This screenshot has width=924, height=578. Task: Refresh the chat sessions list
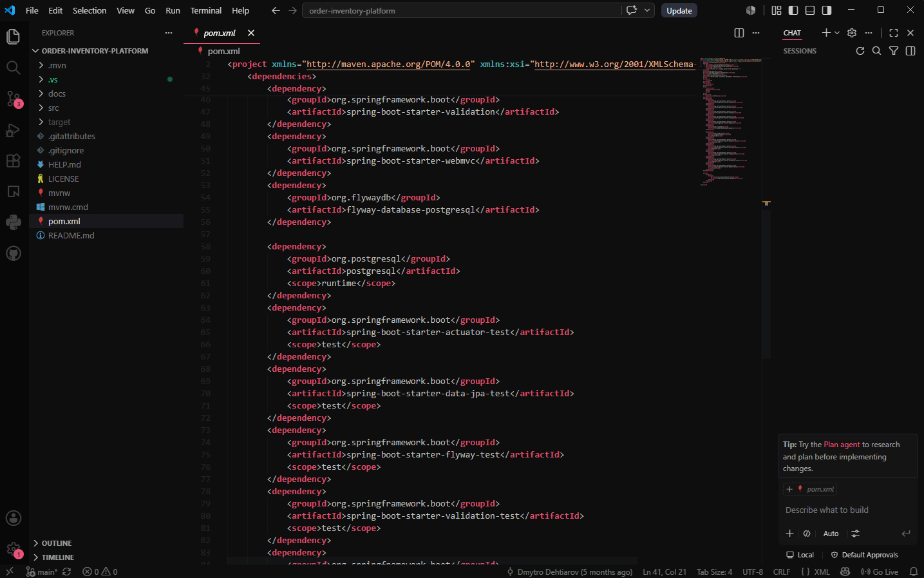coord(860,51)
